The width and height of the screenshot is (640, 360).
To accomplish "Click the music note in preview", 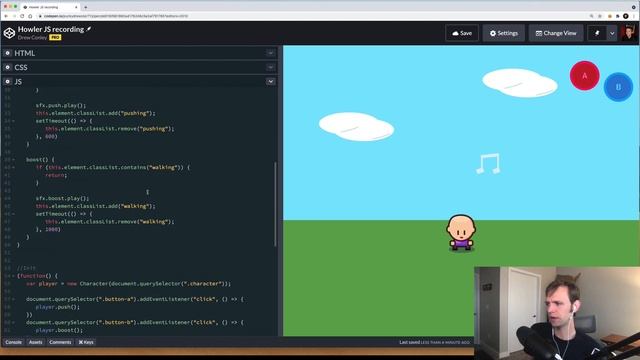I will click(488, 164).
